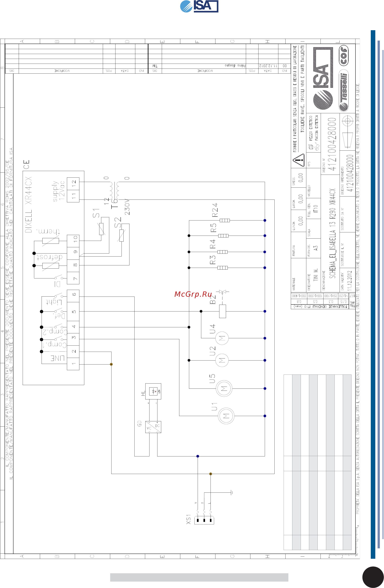The height and width of the screenshot is (588, 384).
Task: Click the HL LED lamp symbol
Action: (x=153, y=391)
